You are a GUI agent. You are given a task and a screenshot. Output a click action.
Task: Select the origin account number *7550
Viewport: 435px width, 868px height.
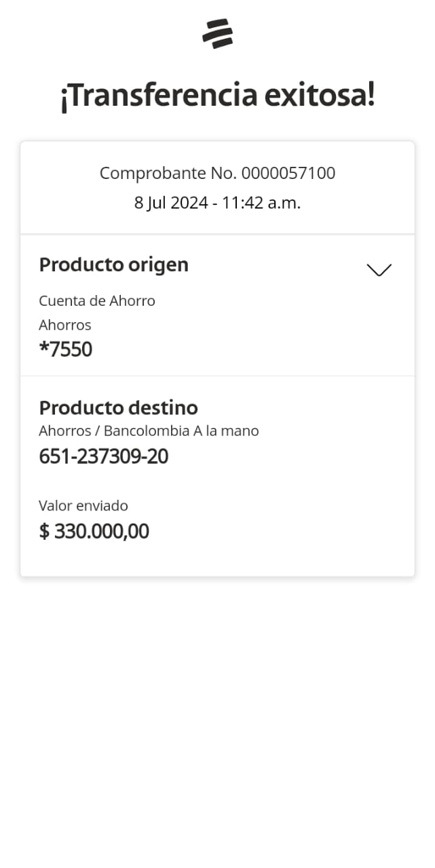[x=66, y=349]
